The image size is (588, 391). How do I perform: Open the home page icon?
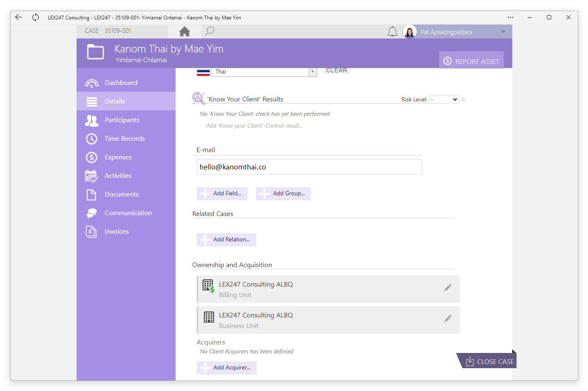coord(184,31)
